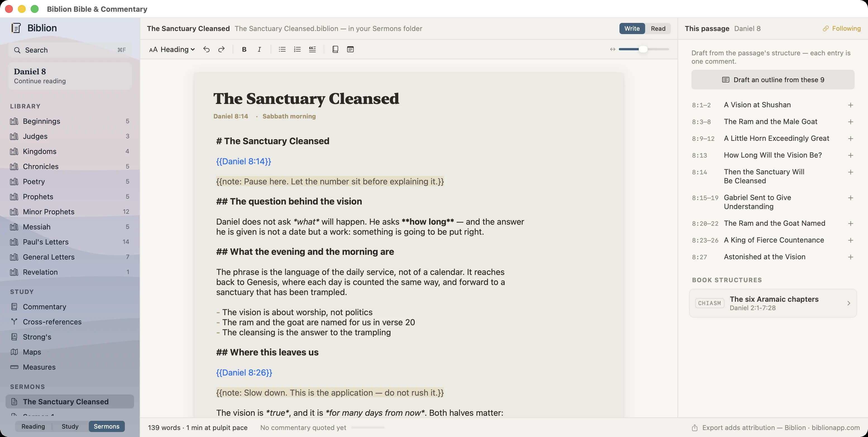Continue reading Daniel 8
868x437 pixels.
[x=70, y=76]
